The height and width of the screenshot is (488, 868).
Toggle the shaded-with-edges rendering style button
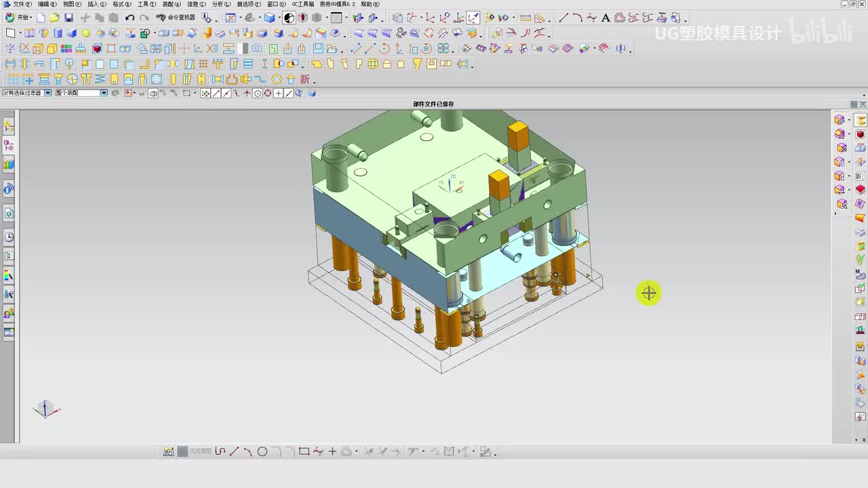[269, 18]
